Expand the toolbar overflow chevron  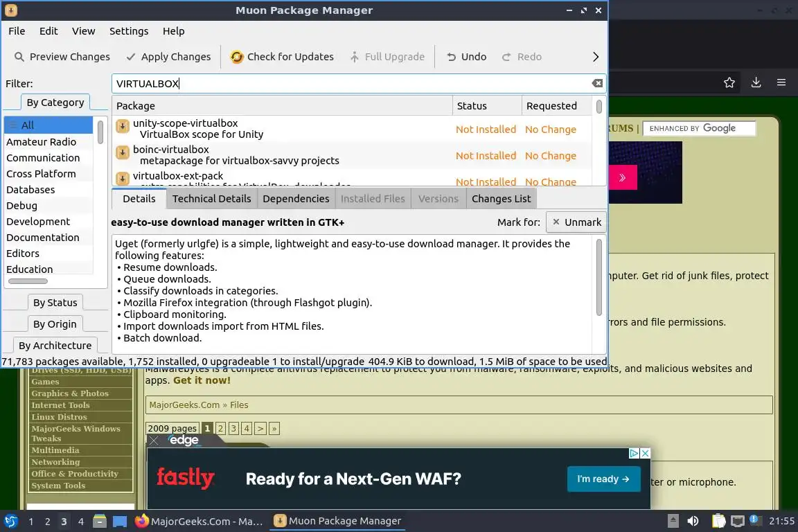tap(596, 57)
